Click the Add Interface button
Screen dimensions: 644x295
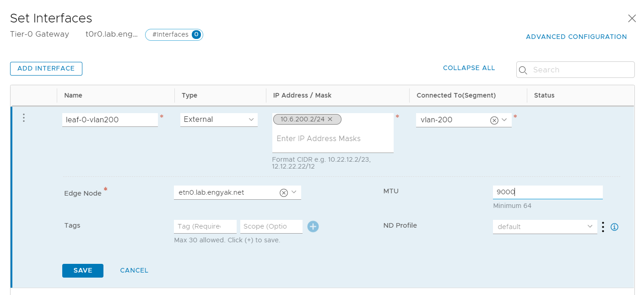[x=46, y=69]
